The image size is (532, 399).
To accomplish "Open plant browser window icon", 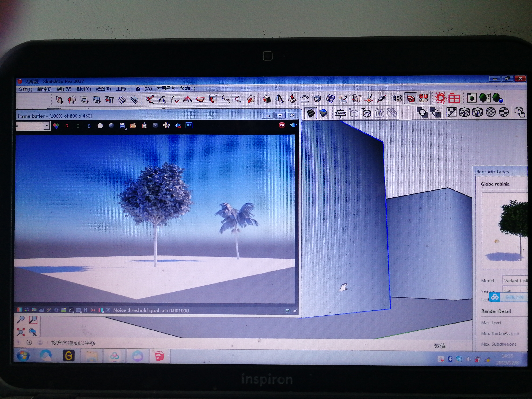I will [x=472, y=98].
